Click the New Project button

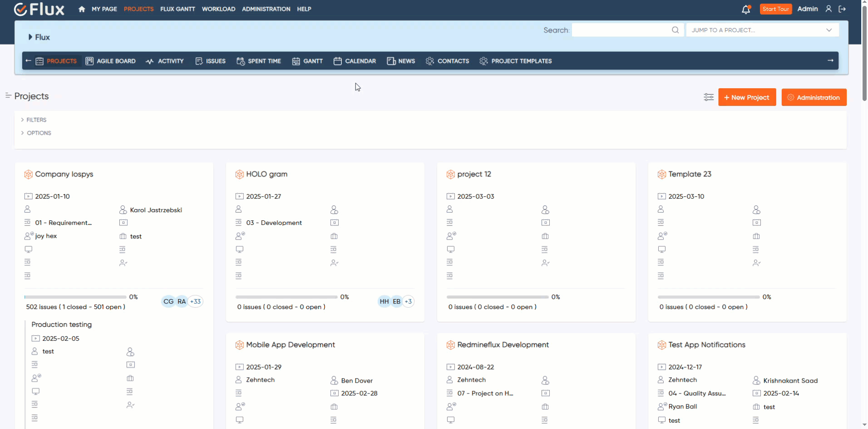[x=747, y=97]
